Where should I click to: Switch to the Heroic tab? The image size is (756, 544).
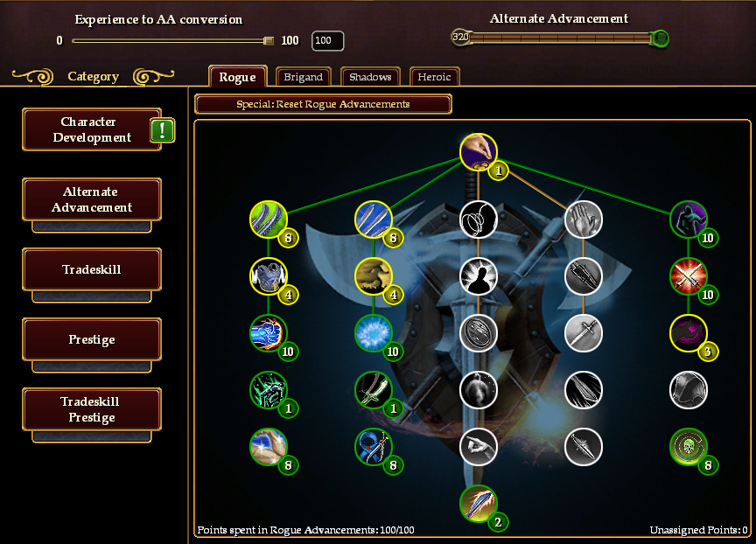pyautogui.click(x=434, y=77)
